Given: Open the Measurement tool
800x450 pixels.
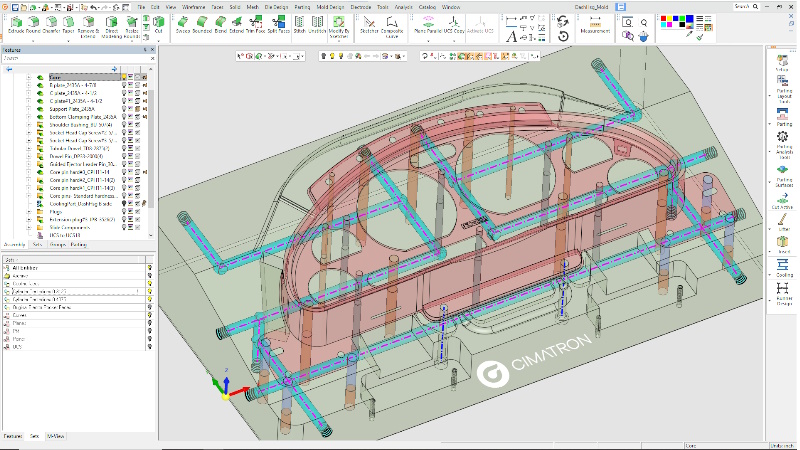Looking at the screenshot, I should [595, 24].
